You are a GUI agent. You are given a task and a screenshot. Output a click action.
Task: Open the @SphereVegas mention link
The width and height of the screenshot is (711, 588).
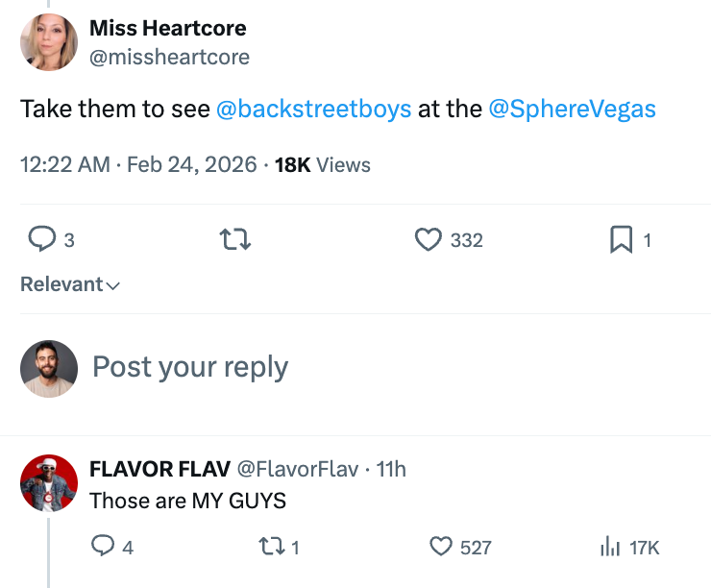pos(572,109)
